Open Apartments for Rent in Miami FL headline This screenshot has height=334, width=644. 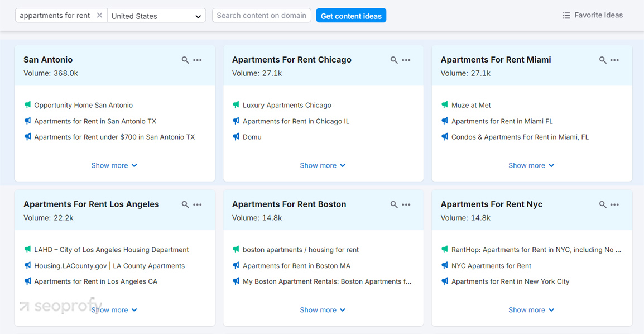click(502, 121)
